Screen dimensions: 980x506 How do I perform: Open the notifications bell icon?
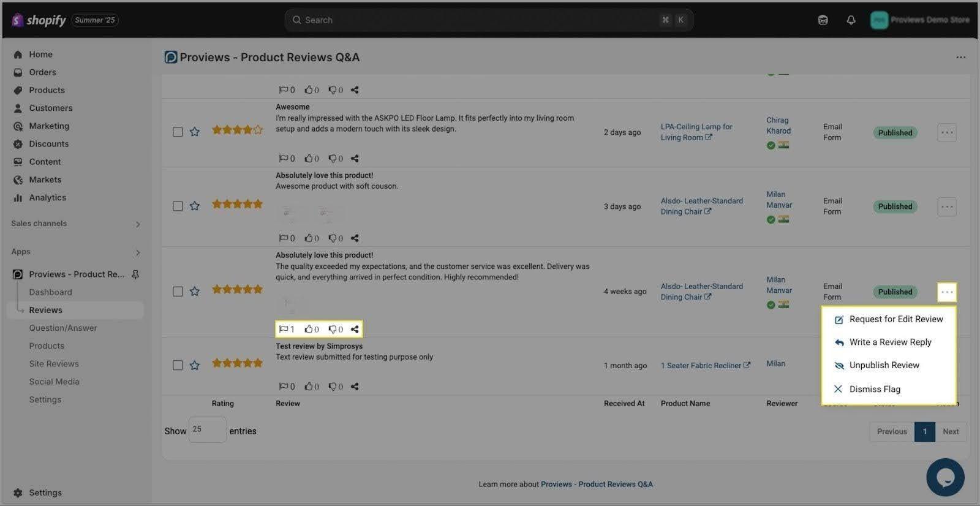click(851, 20)
